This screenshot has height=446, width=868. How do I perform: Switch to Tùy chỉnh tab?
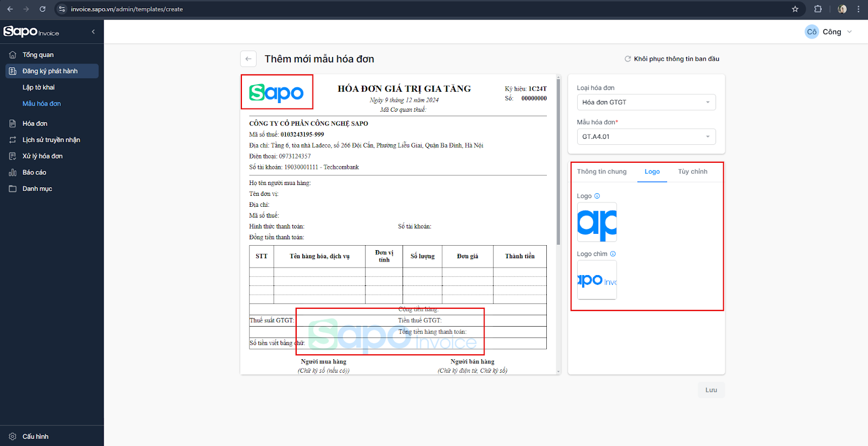[x=693, y=171]
